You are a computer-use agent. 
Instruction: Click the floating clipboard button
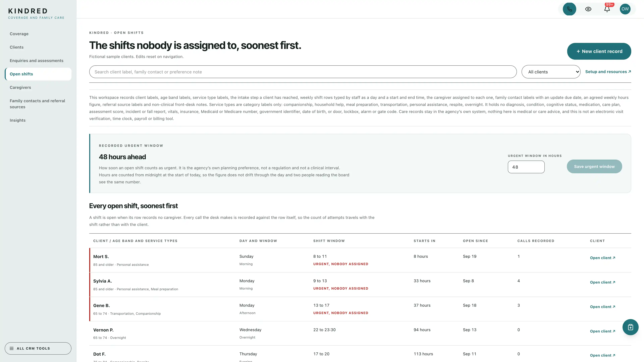(630, 327)
